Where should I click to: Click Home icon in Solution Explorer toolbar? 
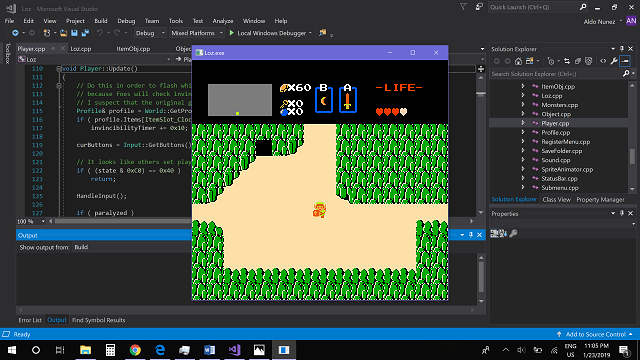(x=518, y=61)
